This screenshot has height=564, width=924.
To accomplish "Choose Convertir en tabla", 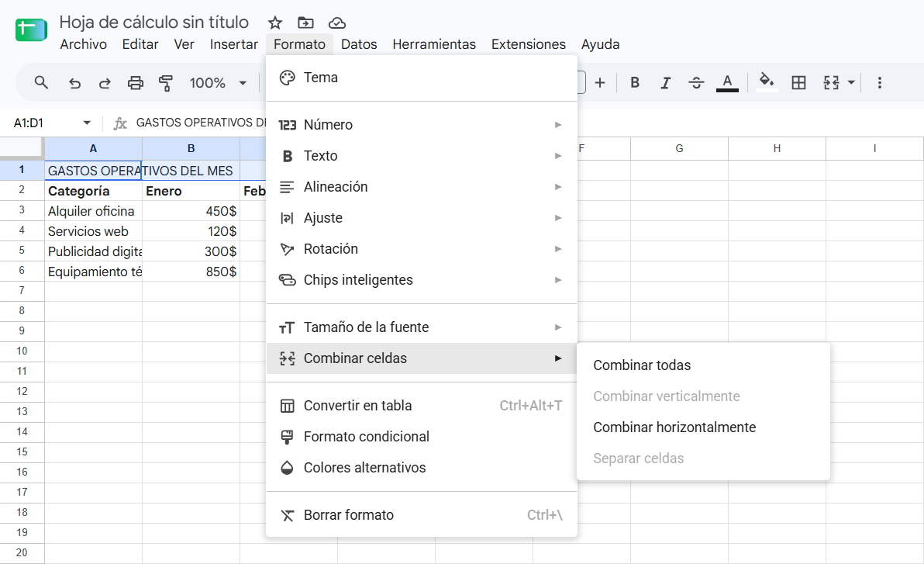I will point(422,406).
